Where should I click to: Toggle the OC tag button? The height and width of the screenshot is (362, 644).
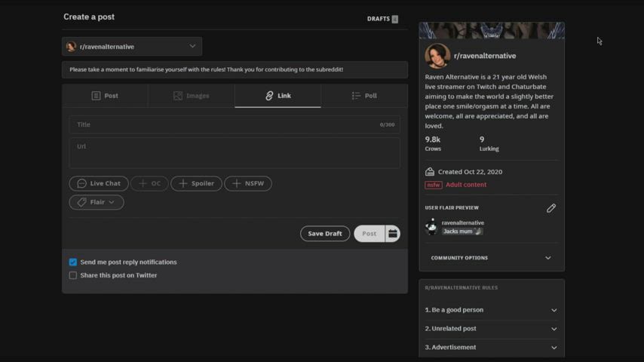pyautogui.click(x=149, y=184)
